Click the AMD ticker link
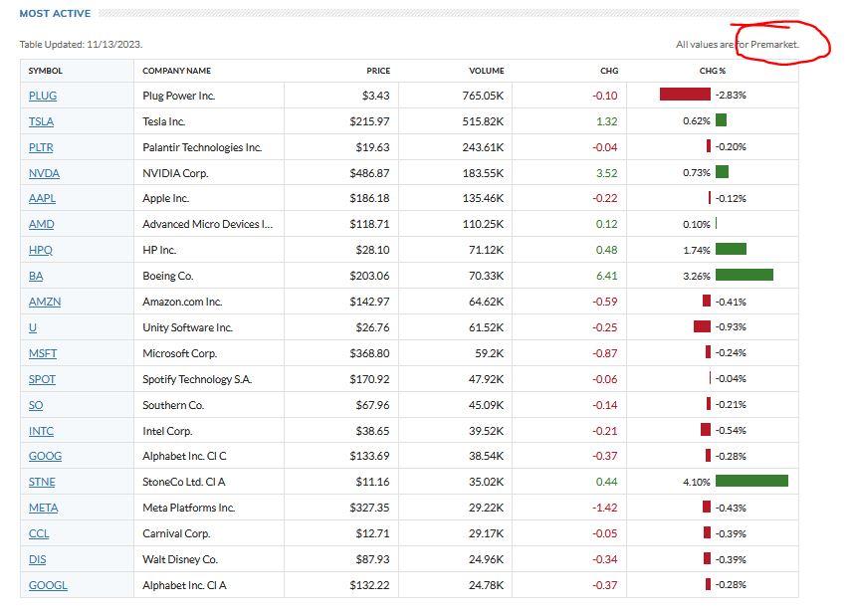Image resolution: width=853 pixels, height=616 pixels. 42,225
